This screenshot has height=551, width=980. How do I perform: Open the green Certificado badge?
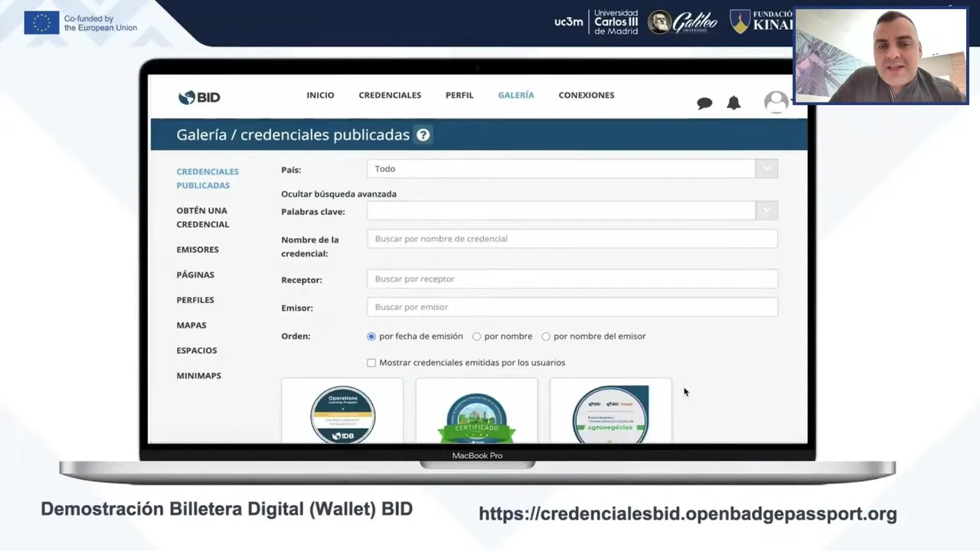(x=476, y=418)
